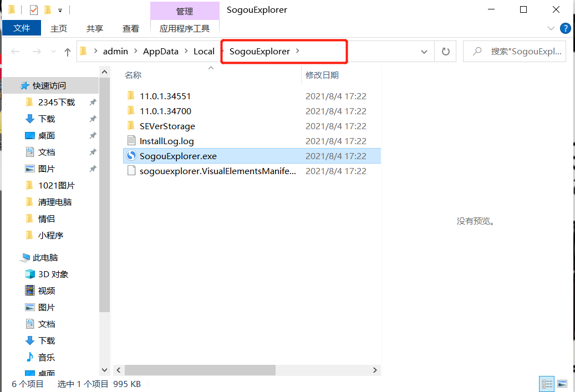Open the quick access toolbar customize dropdown
This screenshot has height=392, width=575.
60,10
